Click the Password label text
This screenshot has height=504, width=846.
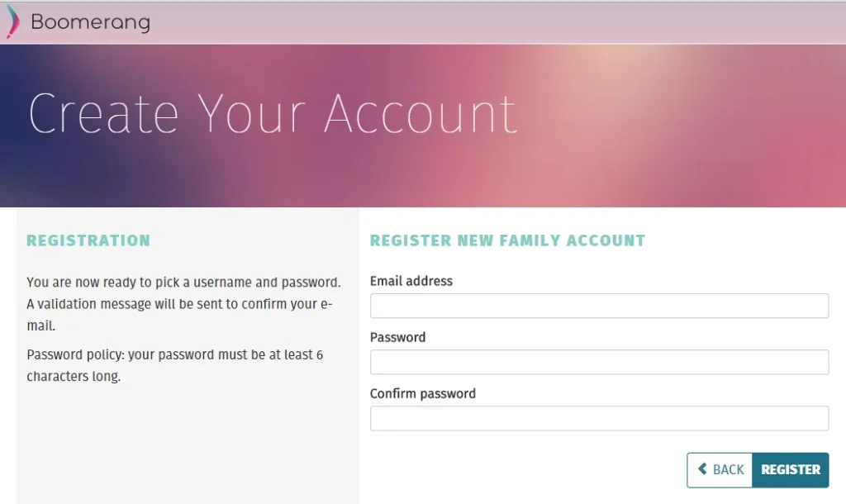[x=397, y=337]
